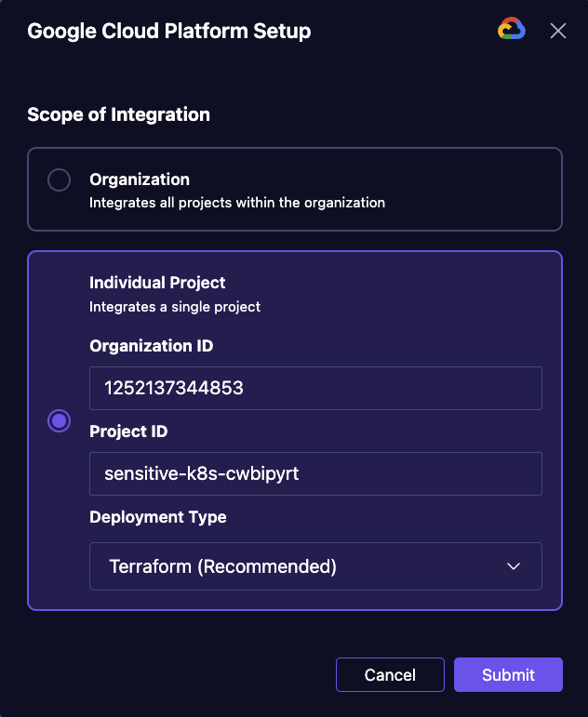This screenshot has width=588, height=717.
Task: Click the Organization ID label
Action: point(152,346)
